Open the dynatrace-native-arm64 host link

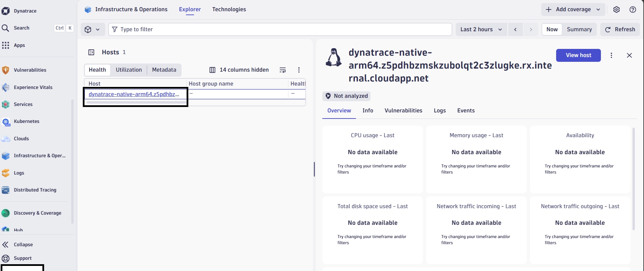[x=134, y=94]
